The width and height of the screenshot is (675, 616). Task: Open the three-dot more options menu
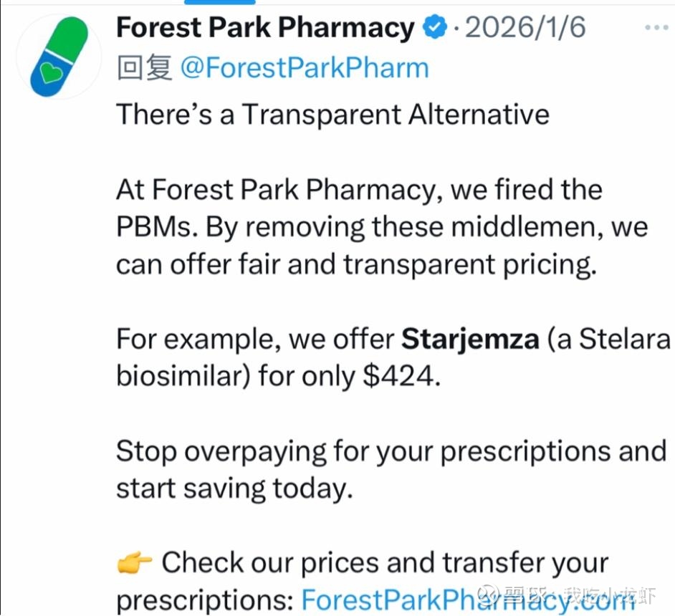[x=656, y=29]
